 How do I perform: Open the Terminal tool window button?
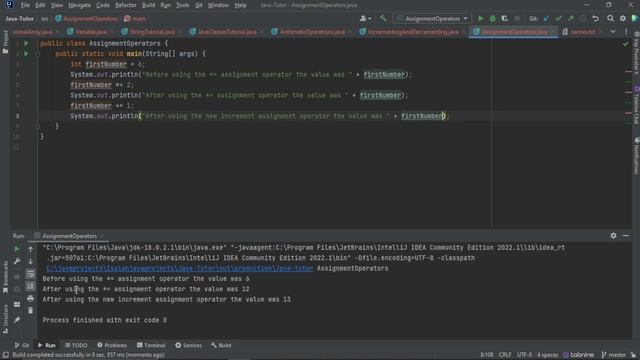pos(151,345)
